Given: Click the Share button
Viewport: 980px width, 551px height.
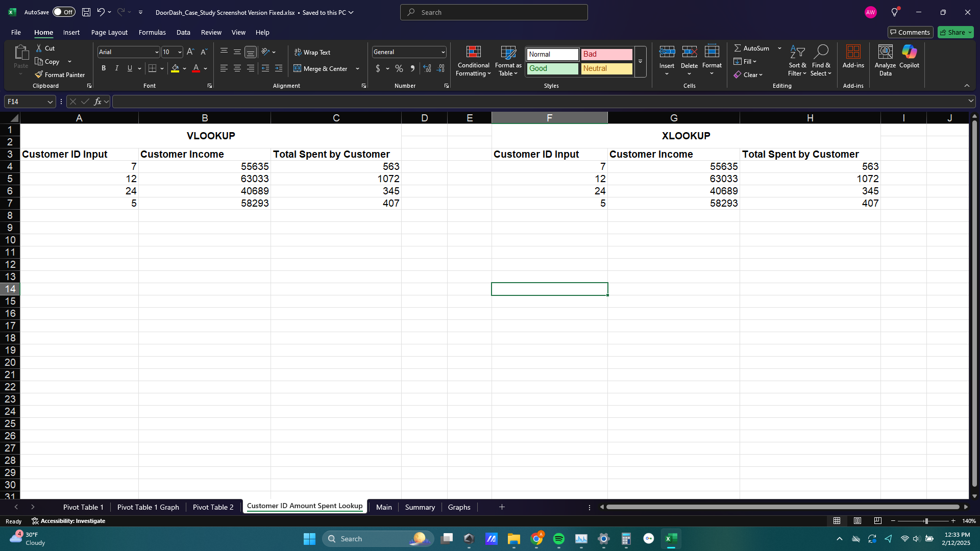Looking at the screenshot, I should (952, 32).
